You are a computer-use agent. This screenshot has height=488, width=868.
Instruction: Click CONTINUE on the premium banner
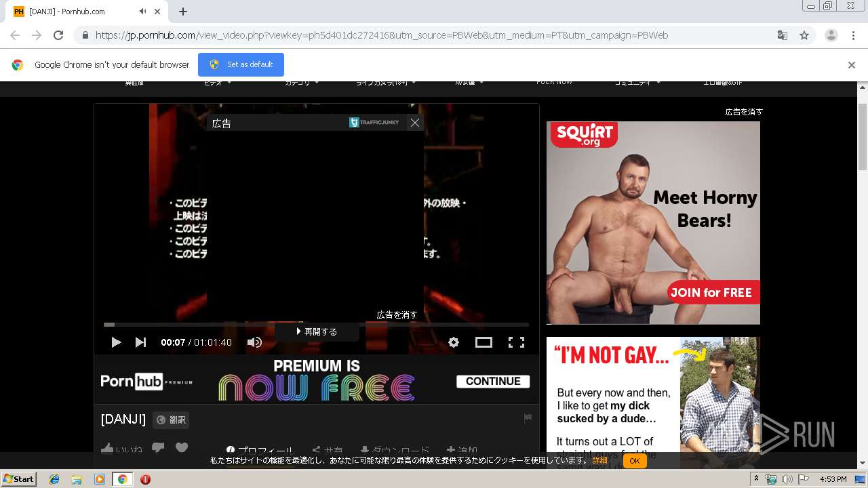point(493,381)
